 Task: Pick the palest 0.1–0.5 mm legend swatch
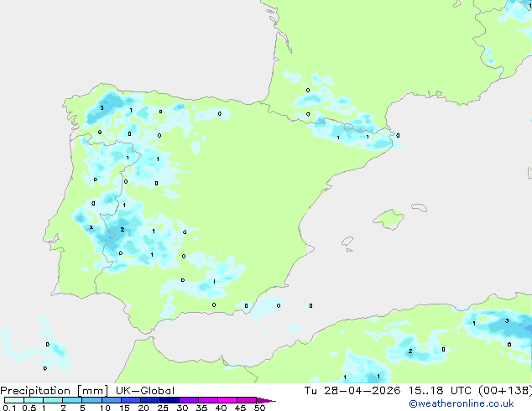14,400
